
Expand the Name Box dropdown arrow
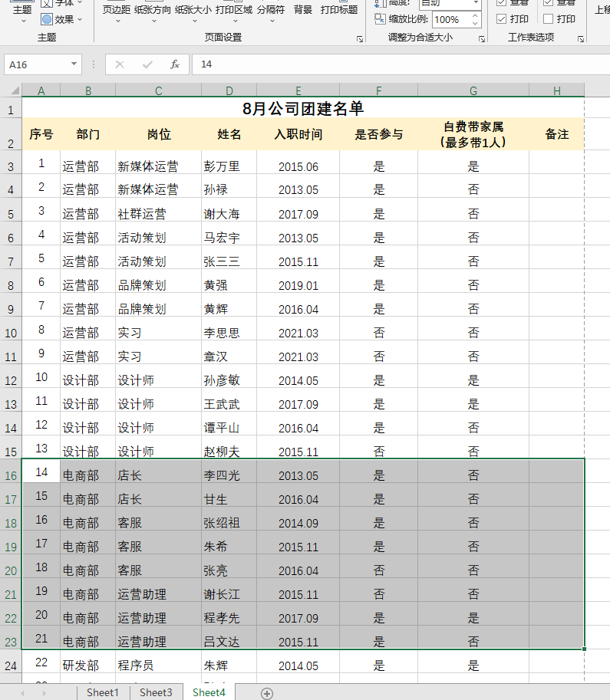tap(74, 64)
